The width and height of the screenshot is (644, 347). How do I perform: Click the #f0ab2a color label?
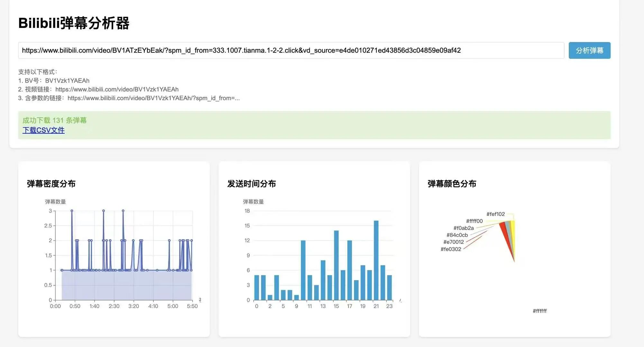463,228
